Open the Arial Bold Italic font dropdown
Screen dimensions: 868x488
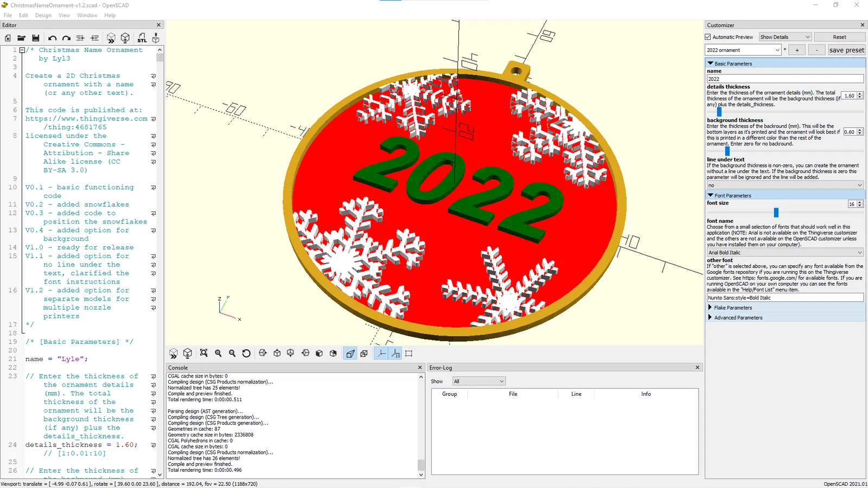pyautogui.click(x=784, y=252)
